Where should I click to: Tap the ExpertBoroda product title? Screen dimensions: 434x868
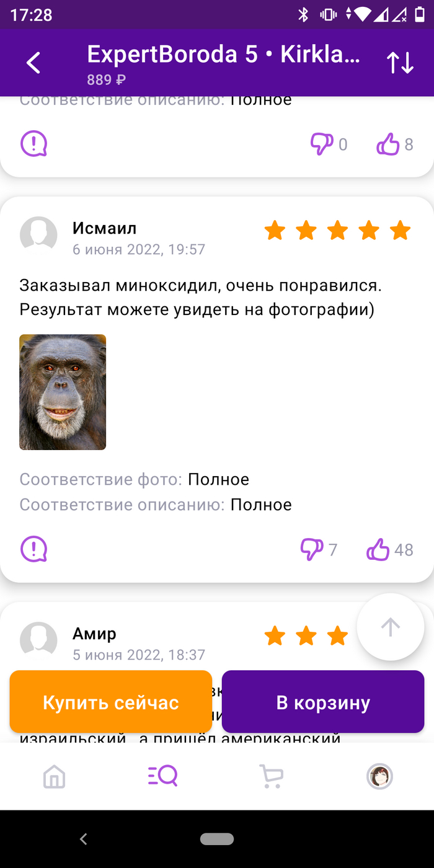(223, 55)
